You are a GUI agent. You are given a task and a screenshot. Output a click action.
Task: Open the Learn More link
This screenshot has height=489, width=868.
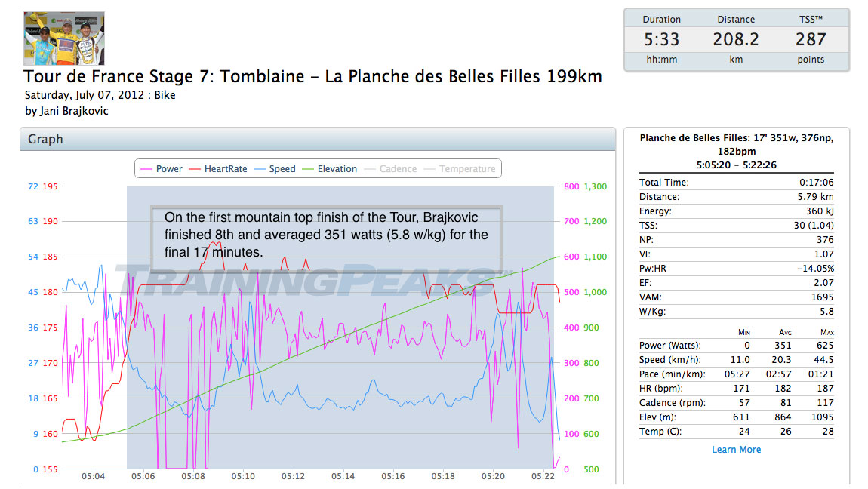coord(736,450)
